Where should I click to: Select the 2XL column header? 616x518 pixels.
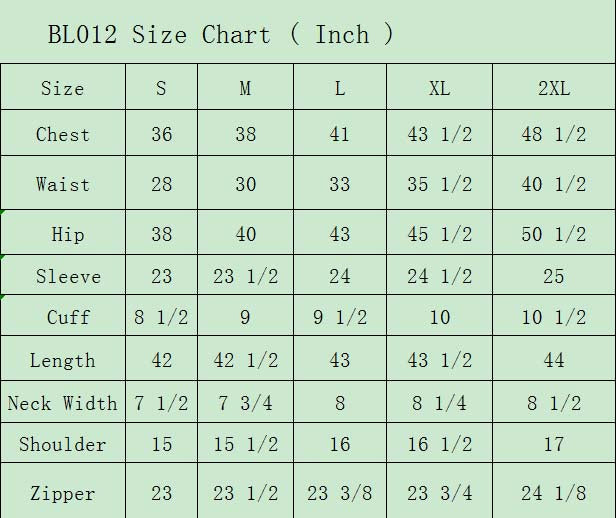554,87
